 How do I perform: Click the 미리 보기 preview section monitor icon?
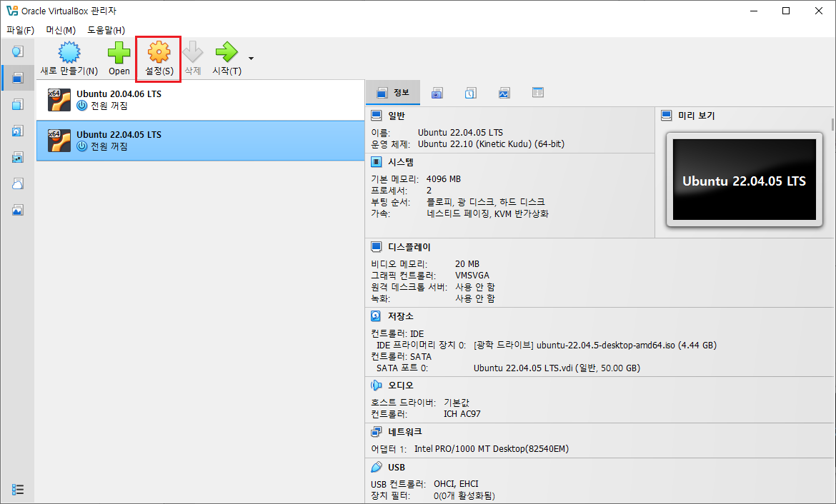click(667, 116)
